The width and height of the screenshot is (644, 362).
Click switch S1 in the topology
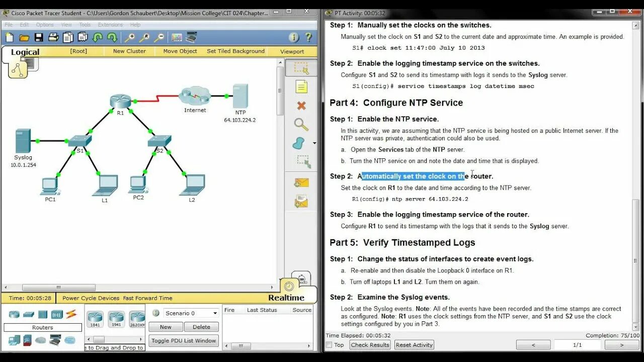pos(80,141)
